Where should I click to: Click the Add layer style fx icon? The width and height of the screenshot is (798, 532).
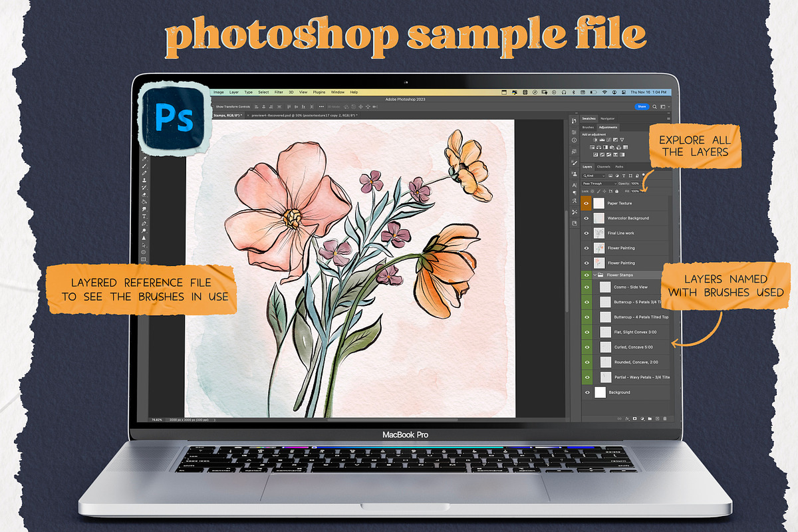pyautogui.click(x=627, y=418)
